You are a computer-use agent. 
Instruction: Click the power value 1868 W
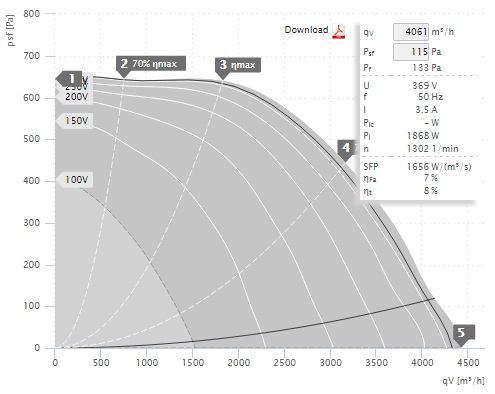(423, 136)
